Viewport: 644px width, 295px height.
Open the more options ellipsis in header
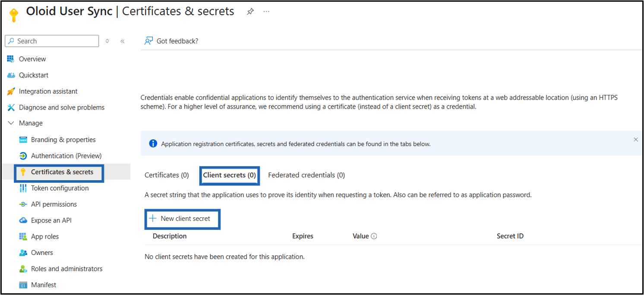(266, 12)
